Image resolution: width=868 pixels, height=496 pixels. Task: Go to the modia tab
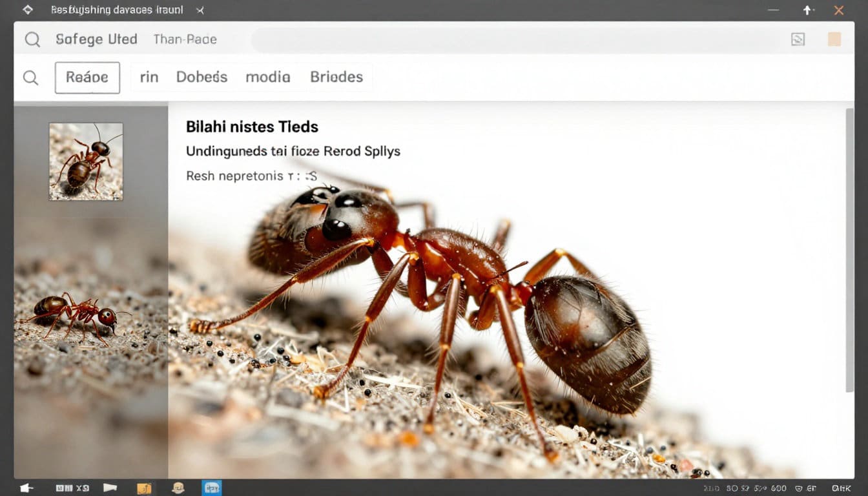(267, 77)
